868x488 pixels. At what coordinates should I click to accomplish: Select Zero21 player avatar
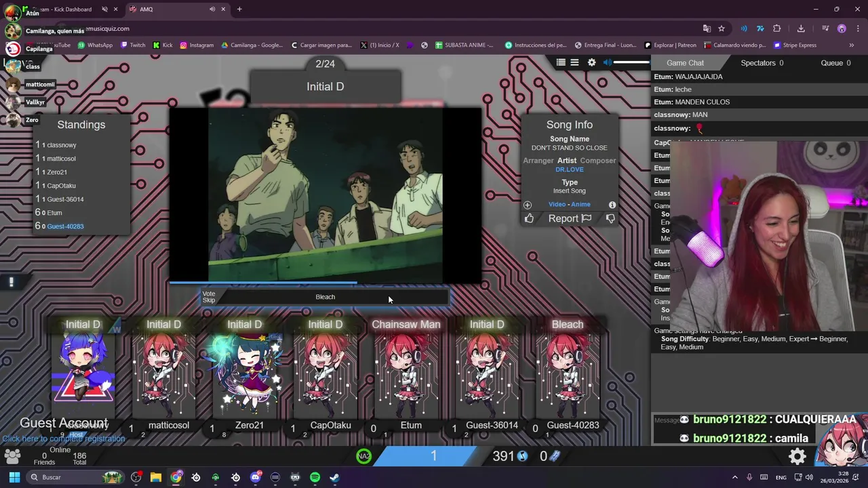pos(244,373)
